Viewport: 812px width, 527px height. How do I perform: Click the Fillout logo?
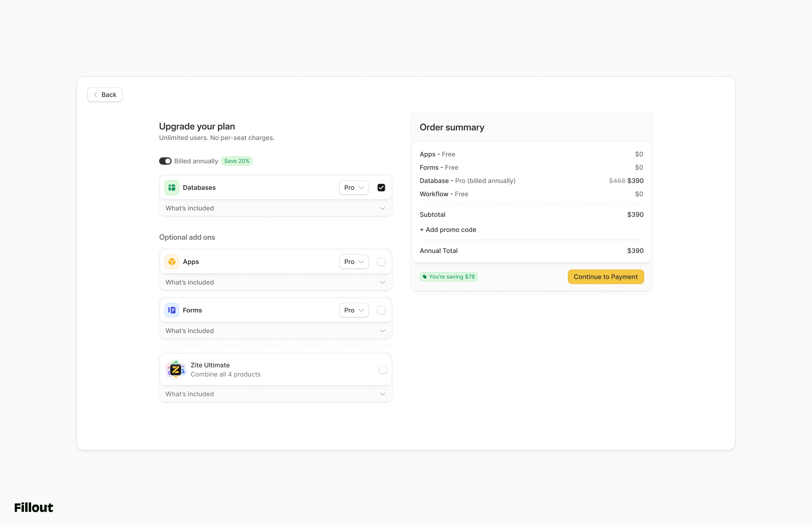pos(33,507)
